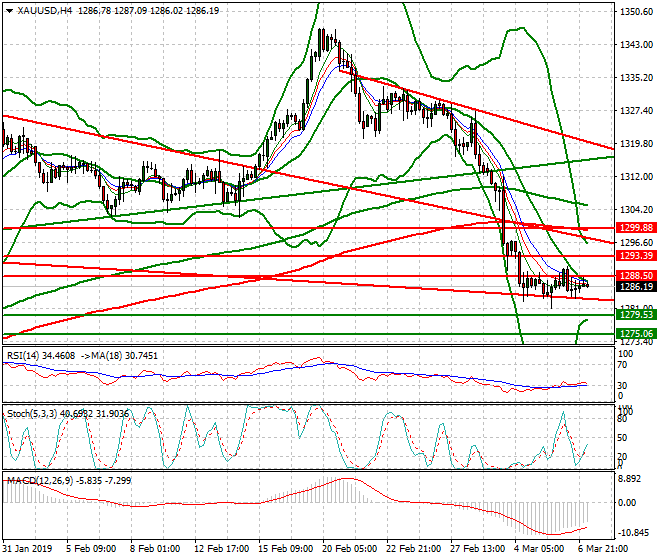Select the red 1299.88 price level label
The height and width of the screenshot is (560, 660).
pos(636,228)
